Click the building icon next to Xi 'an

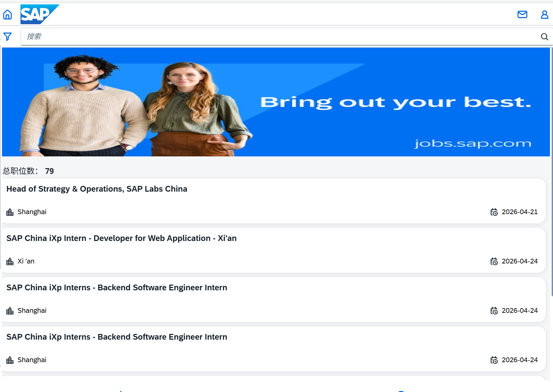click(10, 261)
